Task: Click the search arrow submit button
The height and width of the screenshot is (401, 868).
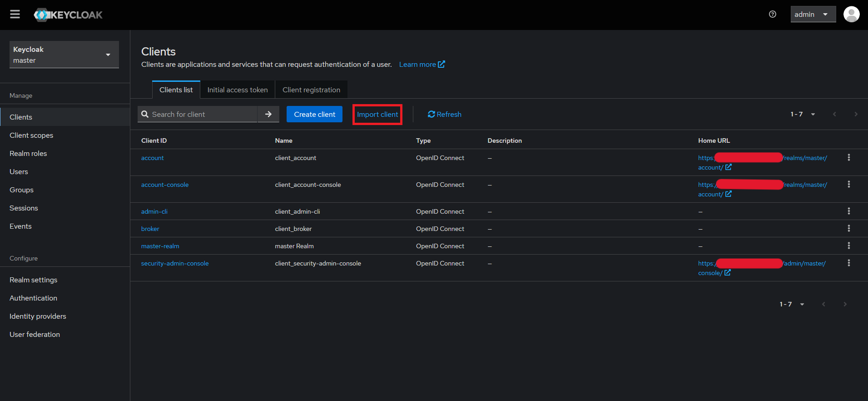Action: coord(268,114)
